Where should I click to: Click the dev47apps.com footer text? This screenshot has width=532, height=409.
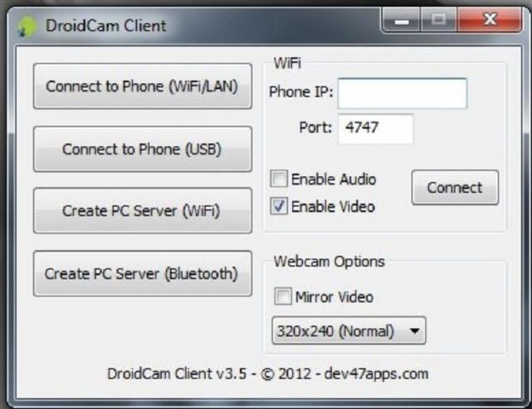pyautogui.click(x=376, y=374)
